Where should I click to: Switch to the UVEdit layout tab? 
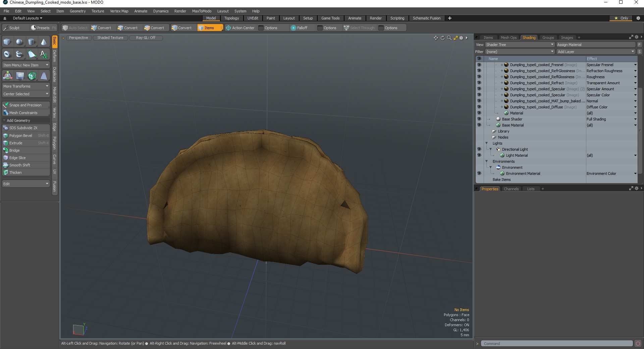tap(253, 18)
